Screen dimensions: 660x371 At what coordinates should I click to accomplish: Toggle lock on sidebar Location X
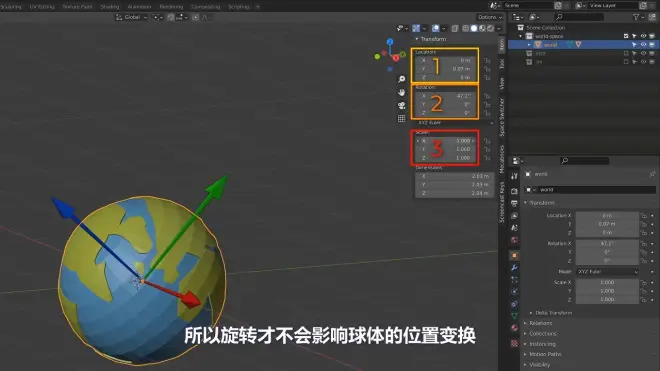tap(487, 61)
